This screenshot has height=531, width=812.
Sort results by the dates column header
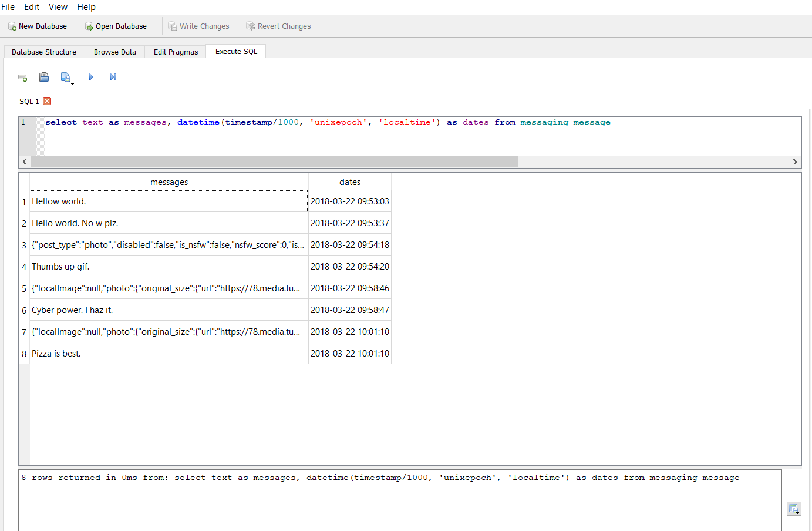(x=350, y=182)
